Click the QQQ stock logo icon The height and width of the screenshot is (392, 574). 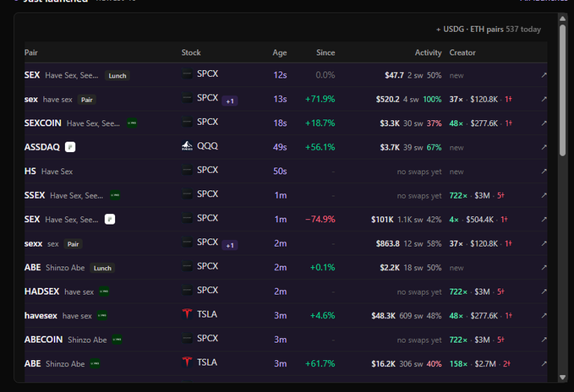pyautogui.click(x=187, y=146)
